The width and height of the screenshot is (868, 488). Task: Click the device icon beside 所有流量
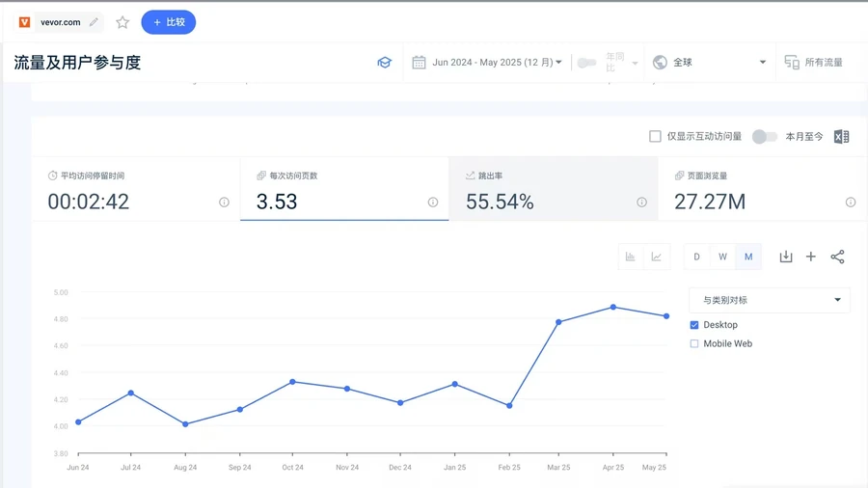pos(792,63)
